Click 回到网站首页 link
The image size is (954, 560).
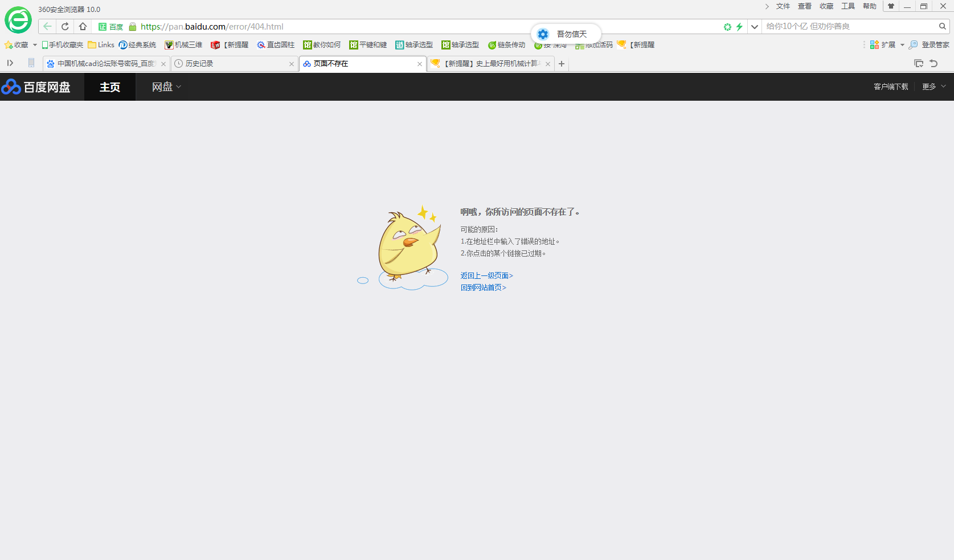pyautogui.click(x=483, y=287)
